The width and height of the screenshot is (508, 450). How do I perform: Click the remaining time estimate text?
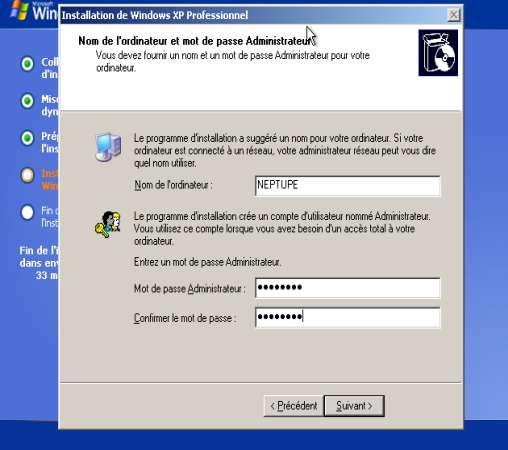(39, 263)
